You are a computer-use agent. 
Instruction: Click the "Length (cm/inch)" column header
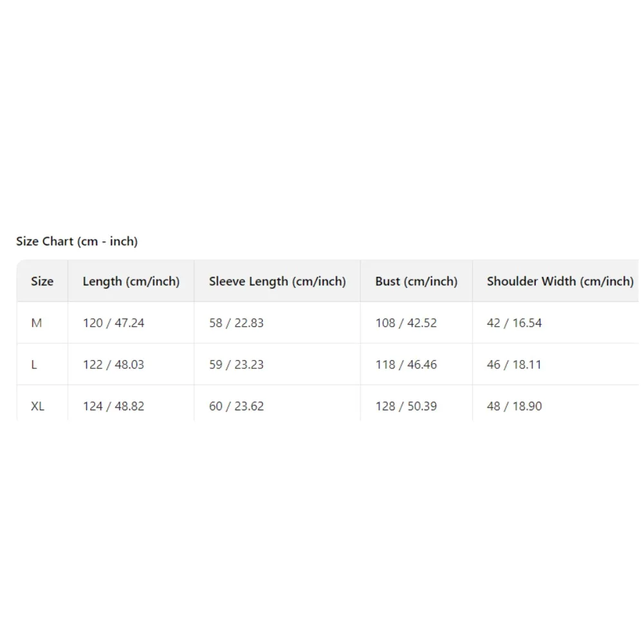tap(131, 281)
